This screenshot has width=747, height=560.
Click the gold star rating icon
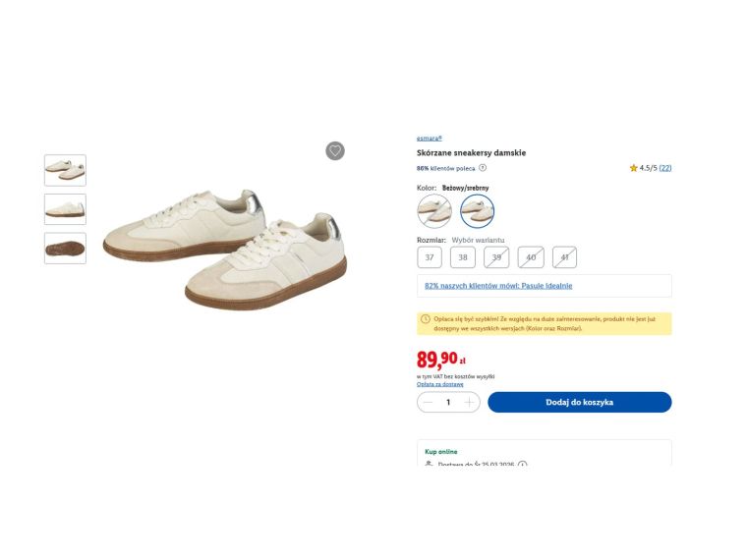[x=634, y=168]
